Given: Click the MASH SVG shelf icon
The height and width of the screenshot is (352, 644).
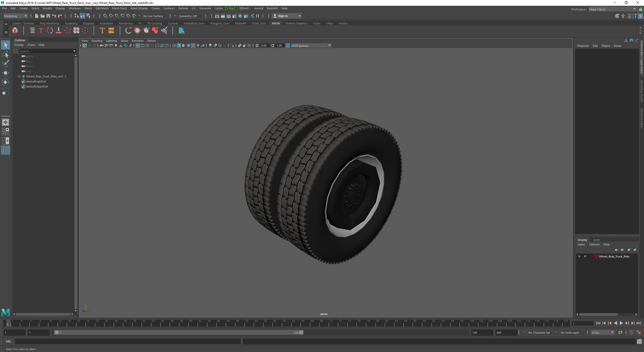Looking at the screenshot, I should [x=111, y=31].
